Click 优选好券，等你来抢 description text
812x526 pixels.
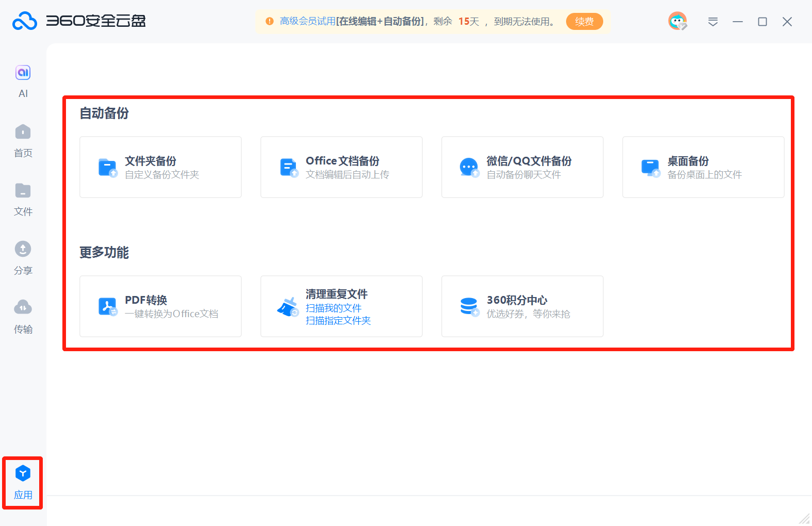click(528, 314)
